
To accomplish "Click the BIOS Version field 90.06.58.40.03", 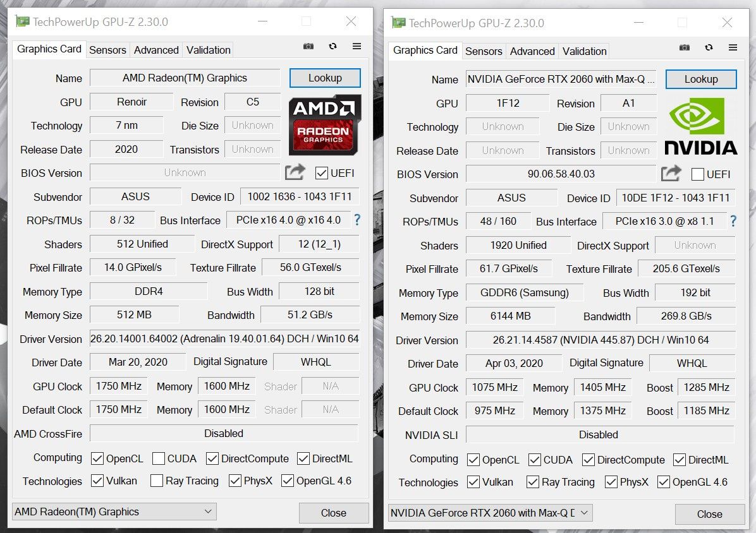I will click(561, 174).
